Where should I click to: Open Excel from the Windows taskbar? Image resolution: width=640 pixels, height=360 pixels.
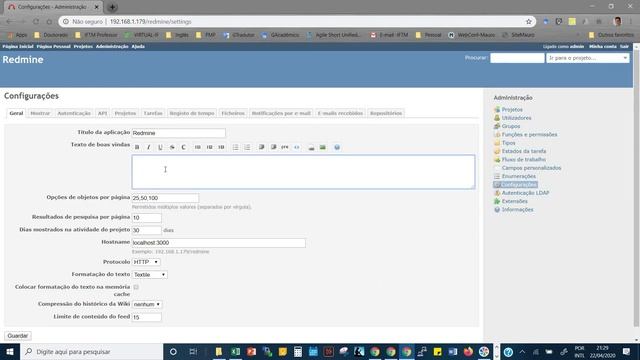pyautogui.click(x=235, y=351)
